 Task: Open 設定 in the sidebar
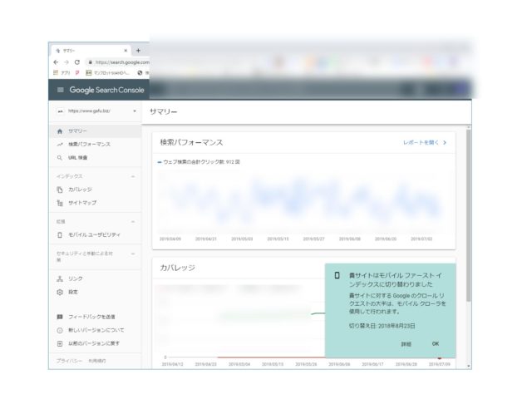[x=95, y=292]
